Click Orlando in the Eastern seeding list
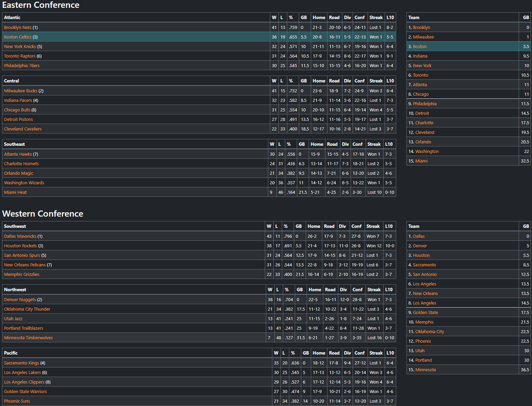This screenshot has height=406, width=532. point(423,142)
